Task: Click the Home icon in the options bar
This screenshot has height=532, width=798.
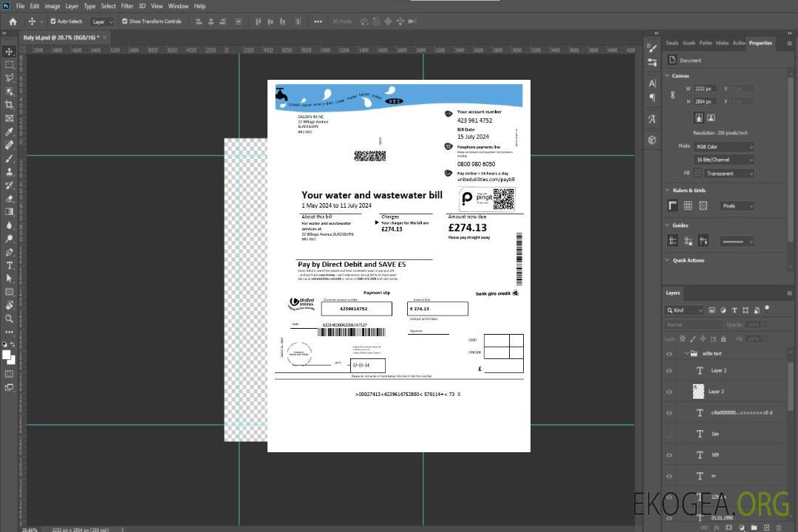Action: click(13, 21)
